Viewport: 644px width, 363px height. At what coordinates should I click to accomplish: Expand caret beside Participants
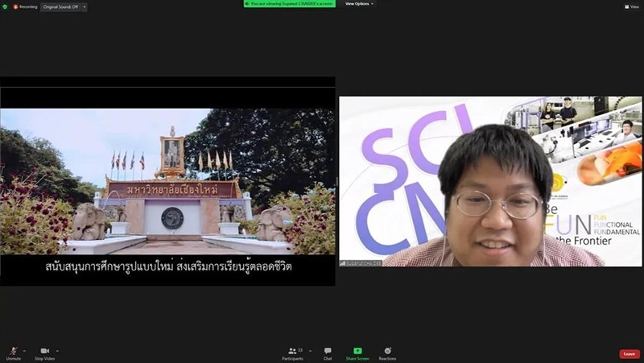310,351
